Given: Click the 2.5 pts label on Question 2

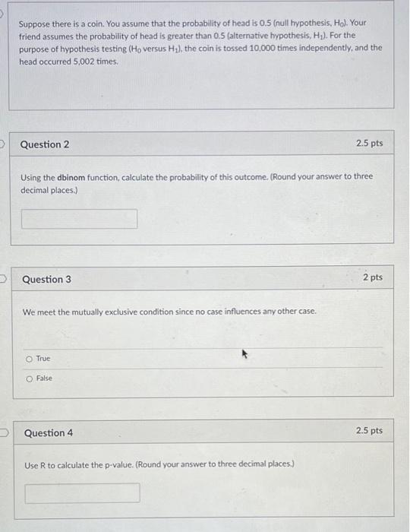Looking at the screenshot, I should point(369,143).
